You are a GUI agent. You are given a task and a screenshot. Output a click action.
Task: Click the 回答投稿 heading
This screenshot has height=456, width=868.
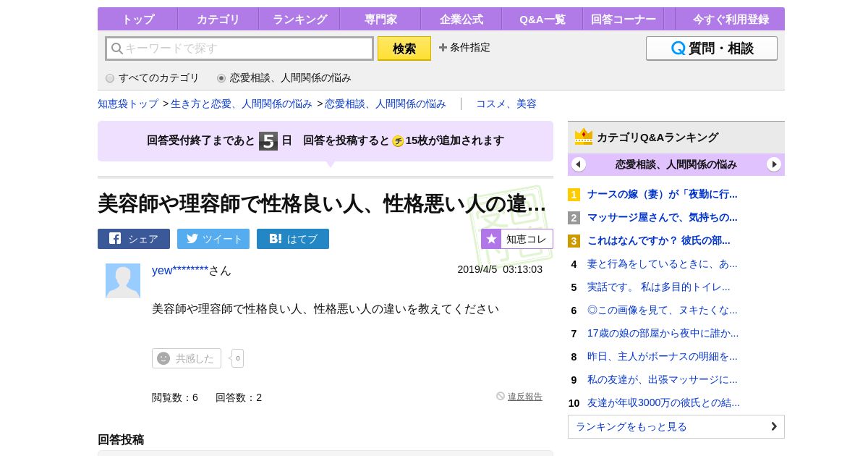121,439
